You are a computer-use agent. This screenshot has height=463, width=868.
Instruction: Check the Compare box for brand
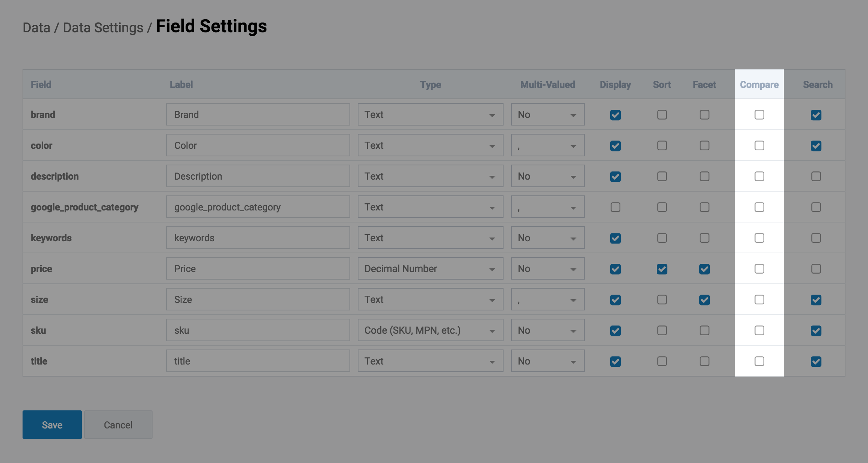coord(759,115)
